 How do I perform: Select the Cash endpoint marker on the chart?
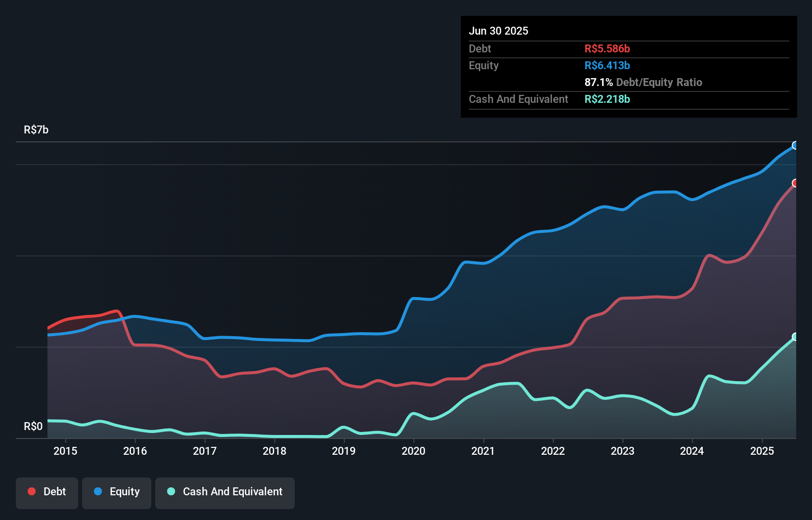click(x=795, y=337)
